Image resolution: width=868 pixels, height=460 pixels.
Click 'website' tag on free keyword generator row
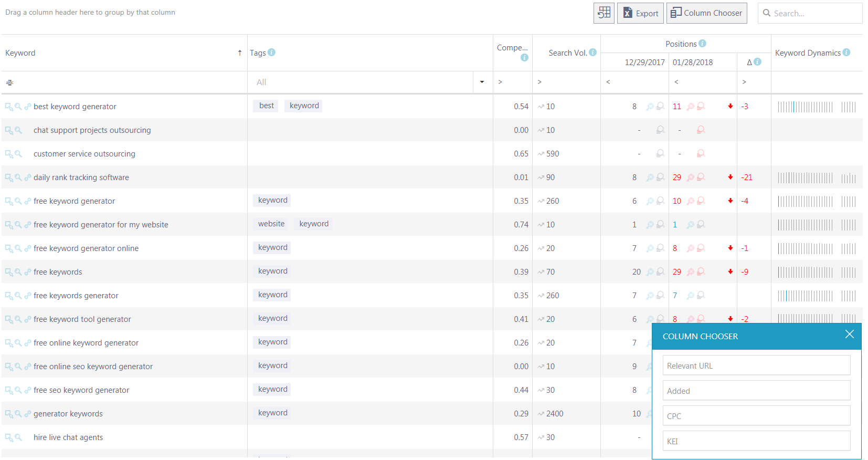pyautogui.click(x=271, y=224)
